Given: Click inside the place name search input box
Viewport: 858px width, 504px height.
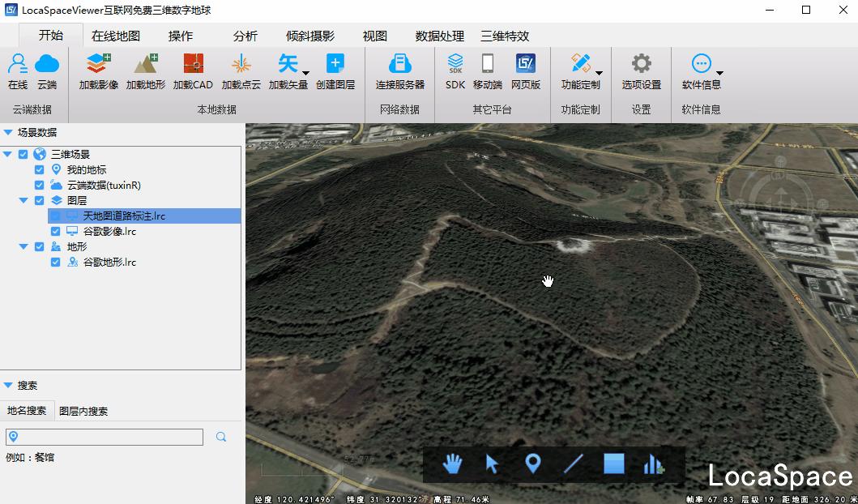Looking at the screenshot, I should 105,437.
